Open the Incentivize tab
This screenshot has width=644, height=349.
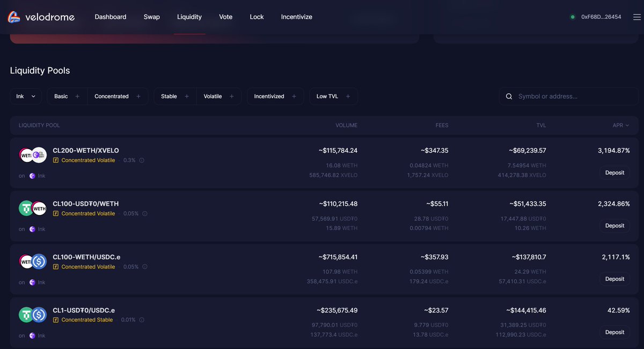(x=297, y=17)
